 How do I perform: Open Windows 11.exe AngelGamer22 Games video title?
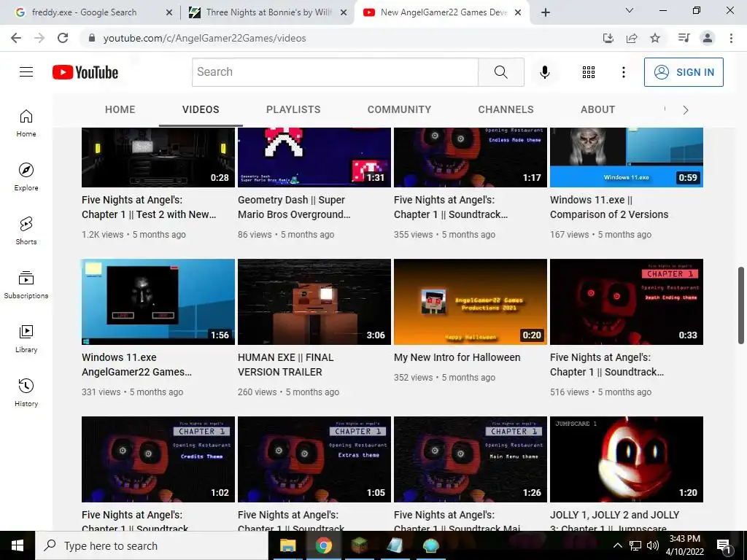click(136, 365)
